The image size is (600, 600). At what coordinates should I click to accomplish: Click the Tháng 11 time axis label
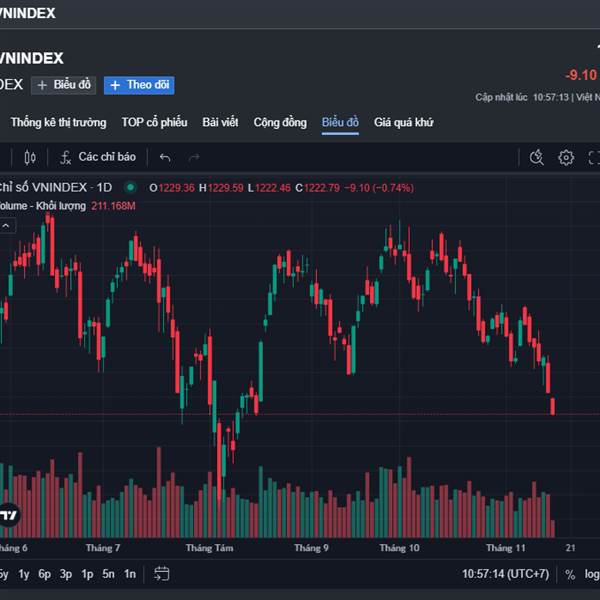click(506, 548)
